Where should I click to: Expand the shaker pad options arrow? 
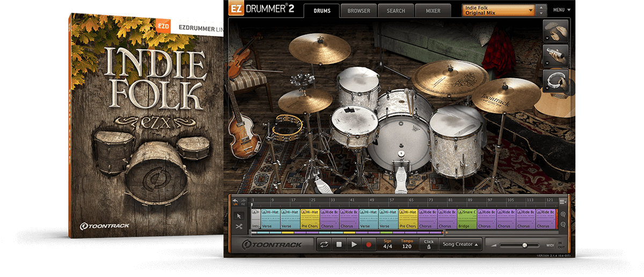click(x=547, y=63)
